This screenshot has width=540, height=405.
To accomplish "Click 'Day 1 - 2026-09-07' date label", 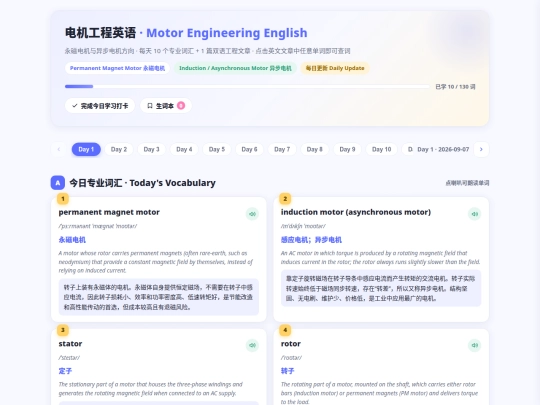I will 443,149.
